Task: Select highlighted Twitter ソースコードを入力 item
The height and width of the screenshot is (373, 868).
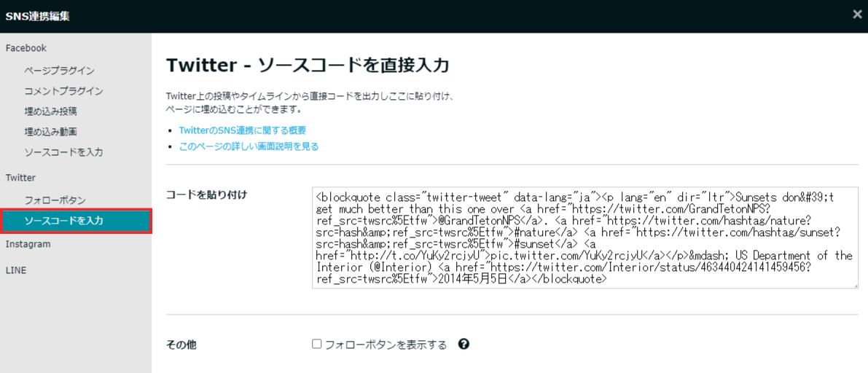Action: (x=76, y=221)
